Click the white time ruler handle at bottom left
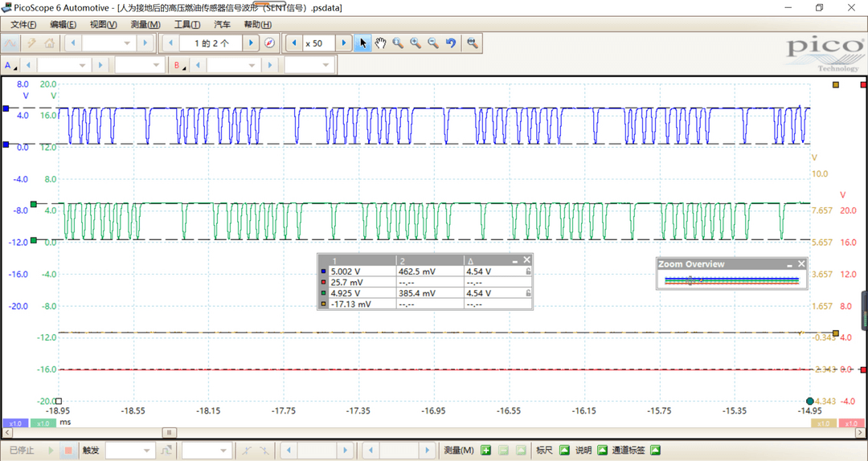Screen dimensions: 868x461 [59, 402]
